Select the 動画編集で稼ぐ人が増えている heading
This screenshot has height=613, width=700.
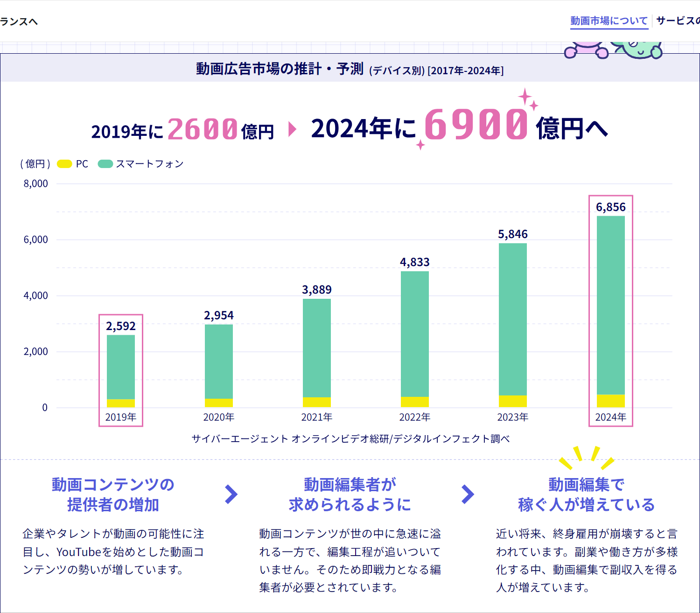[586, 494]
